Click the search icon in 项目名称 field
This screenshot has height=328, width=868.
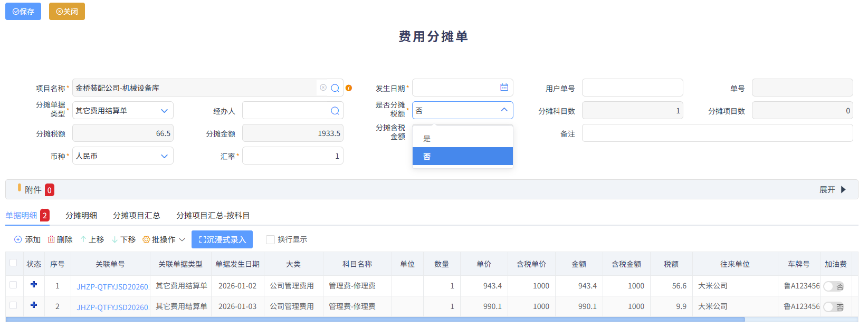(x=335, y=88)
